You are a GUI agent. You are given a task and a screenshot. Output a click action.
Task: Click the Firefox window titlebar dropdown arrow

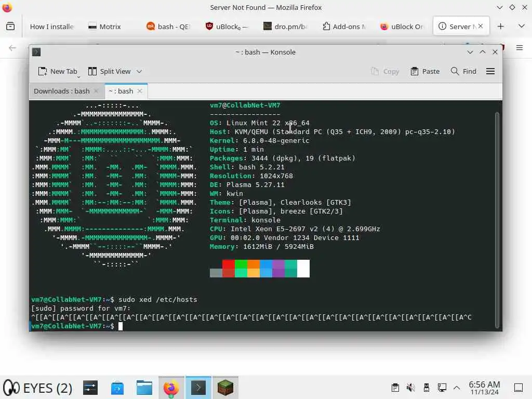click(499, 7)
